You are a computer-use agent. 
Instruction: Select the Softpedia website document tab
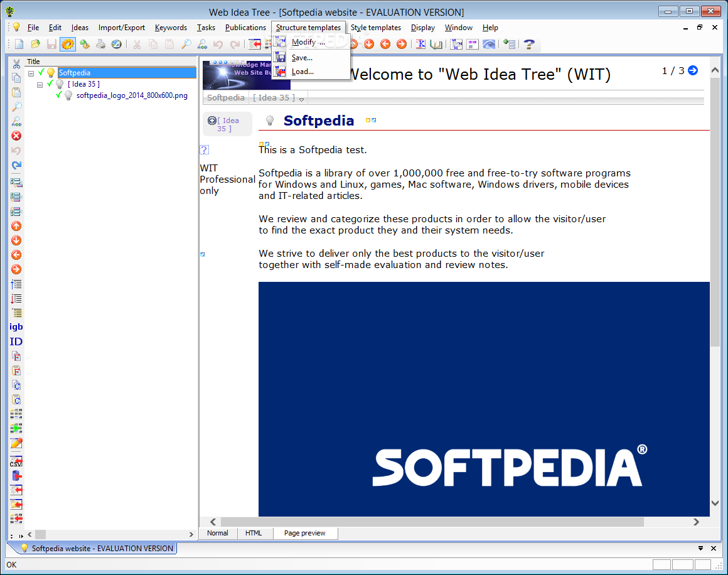97,549
